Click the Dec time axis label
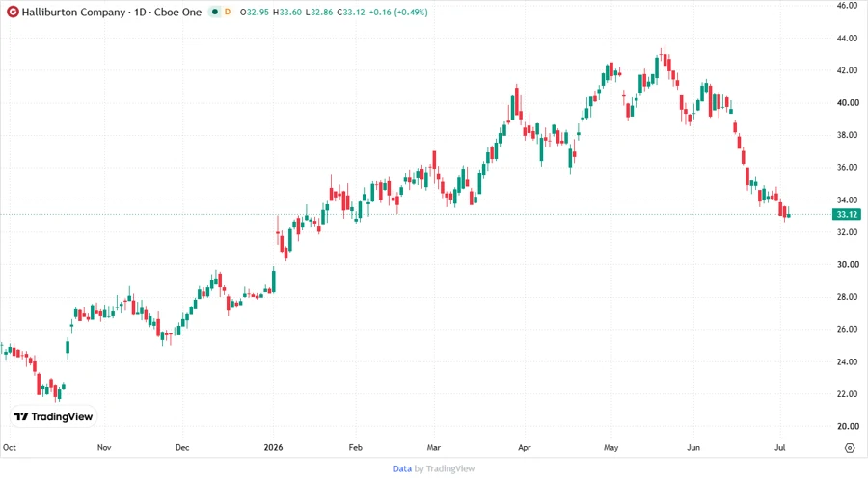The height and width of the screenshot is (480, 868). click(182, 447)
